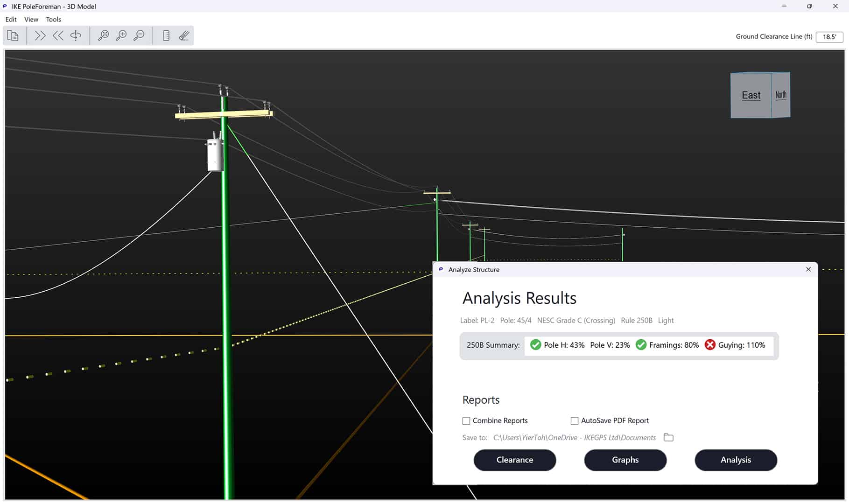849x504 pixels.
Task: Open the View menu
Action: (x=31, y=19)
